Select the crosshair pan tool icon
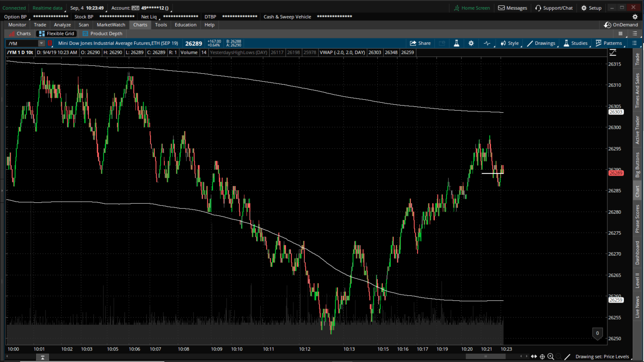Viewport: 644px width, 362px height. pos(542,356)
